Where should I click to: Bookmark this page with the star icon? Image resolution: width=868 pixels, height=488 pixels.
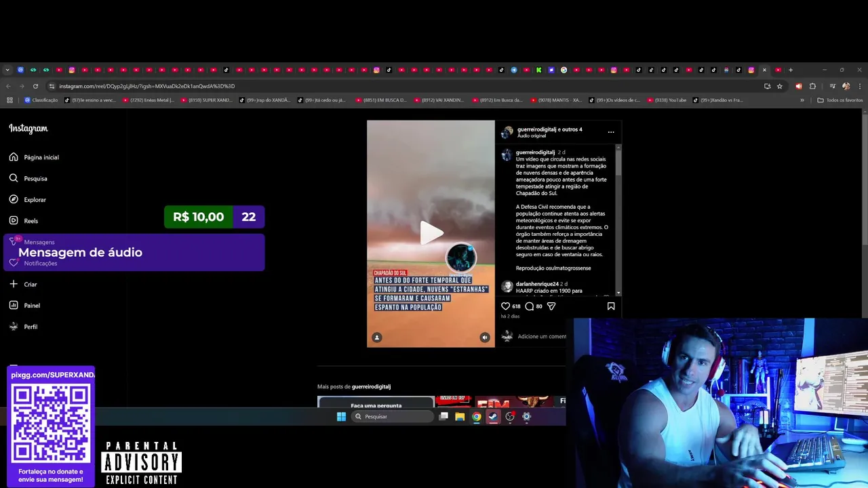point(780,86)
